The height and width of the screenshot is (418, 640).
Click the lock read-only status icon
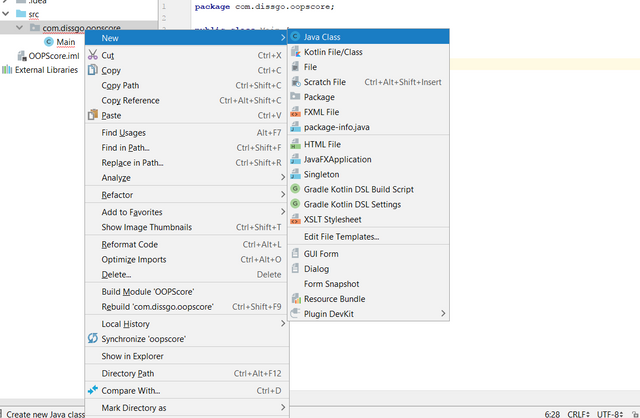tap(635, 414)
